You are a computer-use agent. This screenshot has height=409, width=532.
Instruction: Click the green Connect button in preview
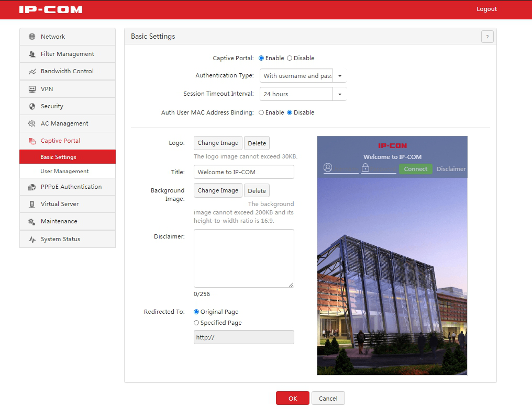point(416,169)
